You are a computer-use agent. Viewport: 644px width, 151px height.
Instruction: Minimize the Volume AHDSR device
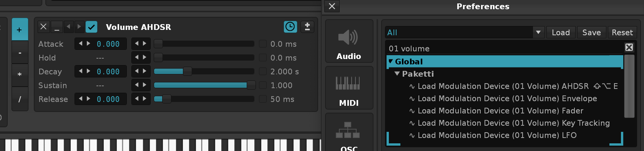[x=57, y=27]
